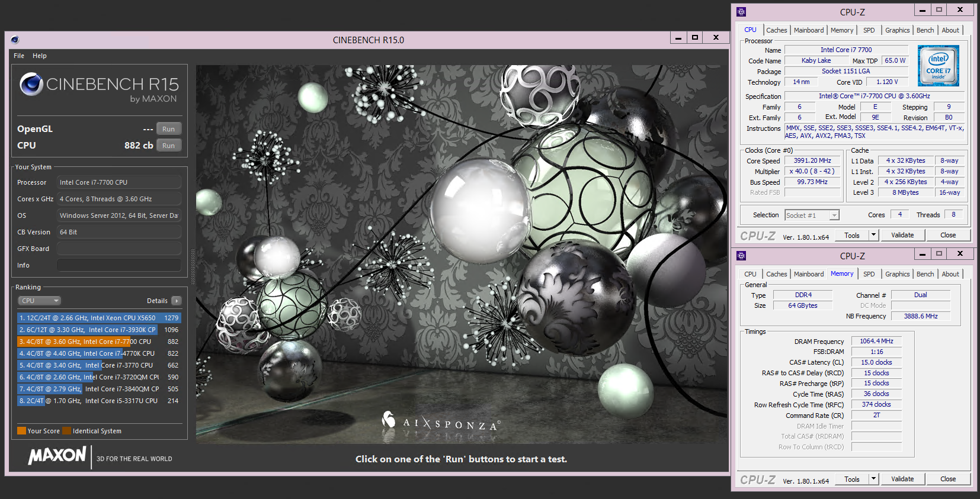Select ranking row Intel Core i7-3770
Image resolution: width=980 pixels, height=499 pixels.
click(x=99, y=365)
